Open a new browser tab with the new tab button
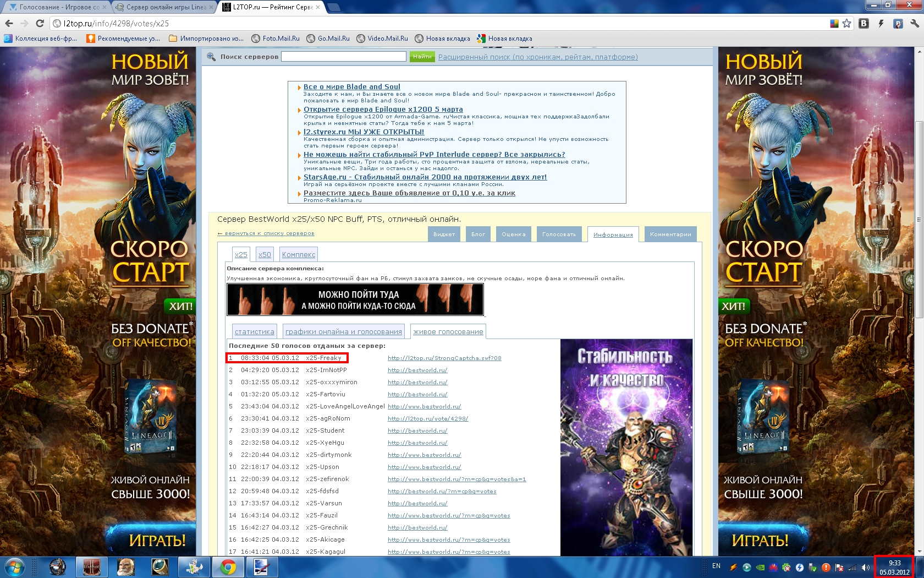Screen dimensions: 924x578 point(333,7)
